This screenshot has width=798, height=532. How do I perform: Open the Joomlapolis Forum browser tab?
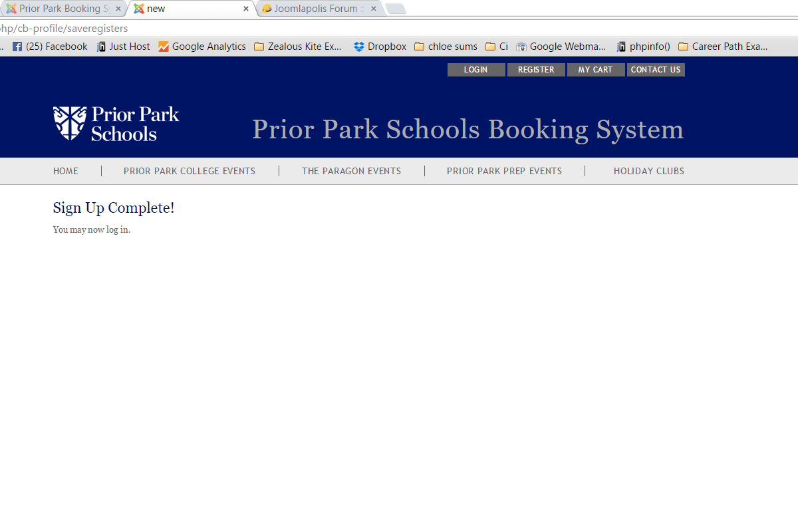tap(318, 9)
